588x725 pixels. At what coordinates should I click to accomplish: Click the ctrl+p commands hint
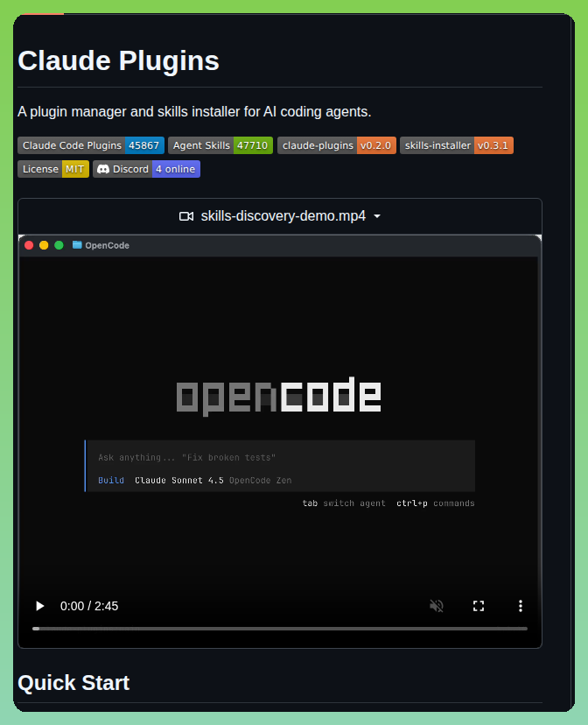[x=435, y=503]
